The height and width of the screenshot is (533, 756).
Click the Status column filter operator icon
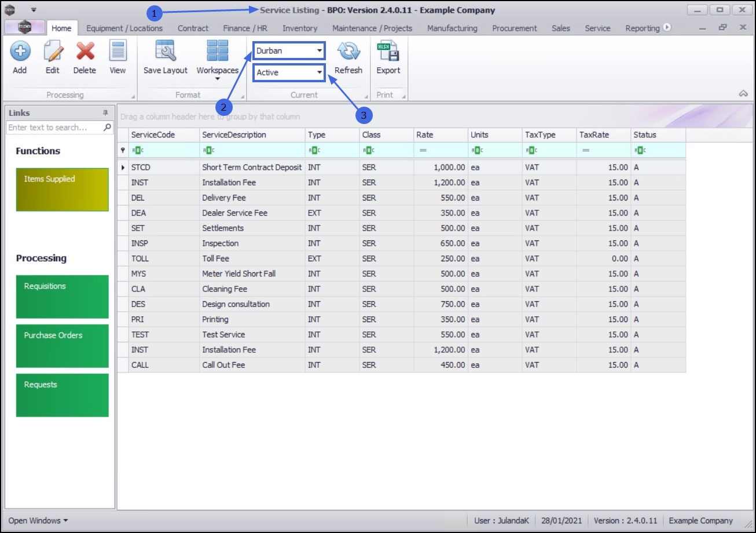(639, 150)
